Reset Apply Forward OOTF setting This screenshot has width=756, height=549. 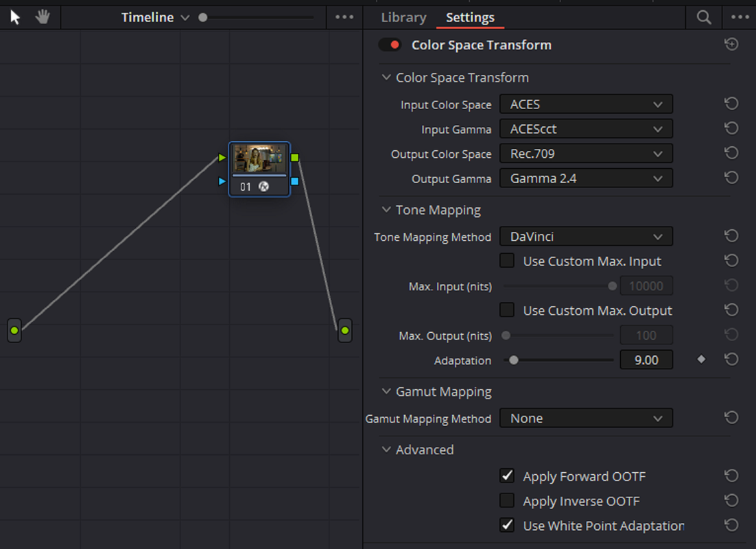[x=731, y=476]
